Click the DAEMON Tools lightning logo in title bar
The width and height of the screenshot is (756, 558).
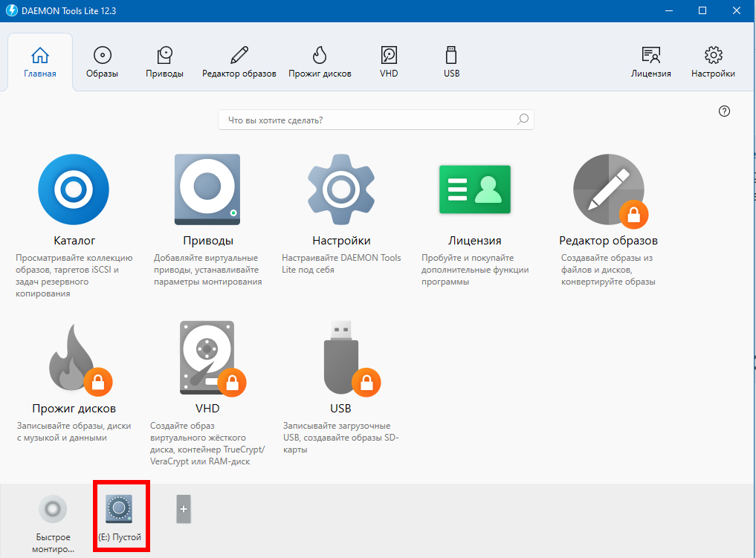[12, 10]
